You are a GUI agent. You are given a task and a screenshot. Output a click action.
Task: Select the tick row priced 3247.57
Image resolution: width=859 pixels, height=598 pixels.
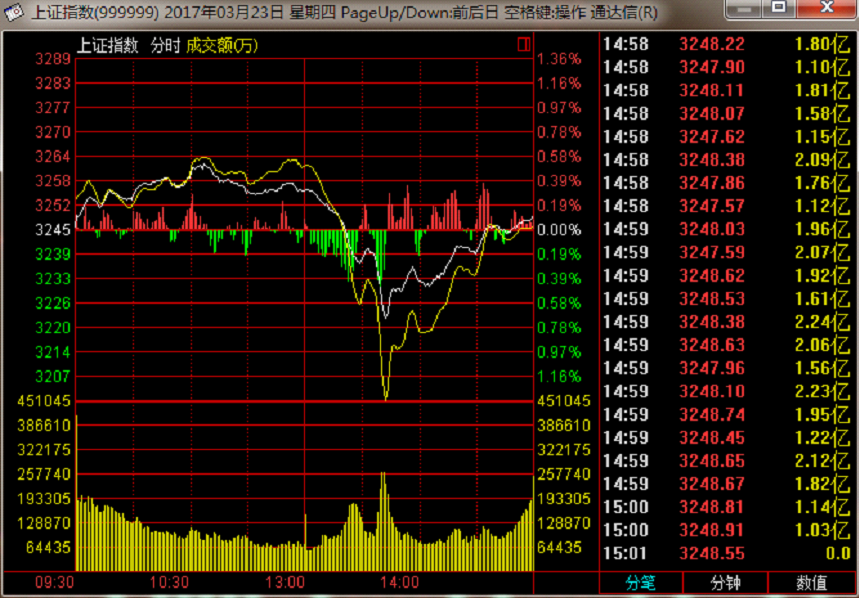coord(726,206)
